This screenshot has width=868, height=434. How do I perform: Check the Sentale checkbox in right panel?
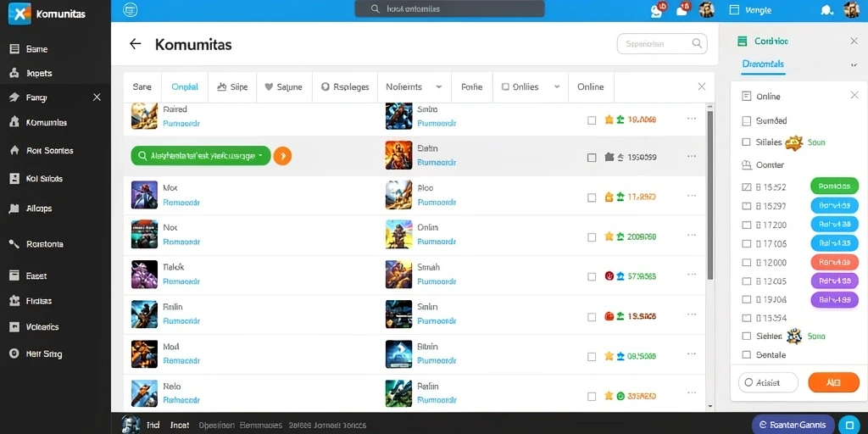[746, 355]
